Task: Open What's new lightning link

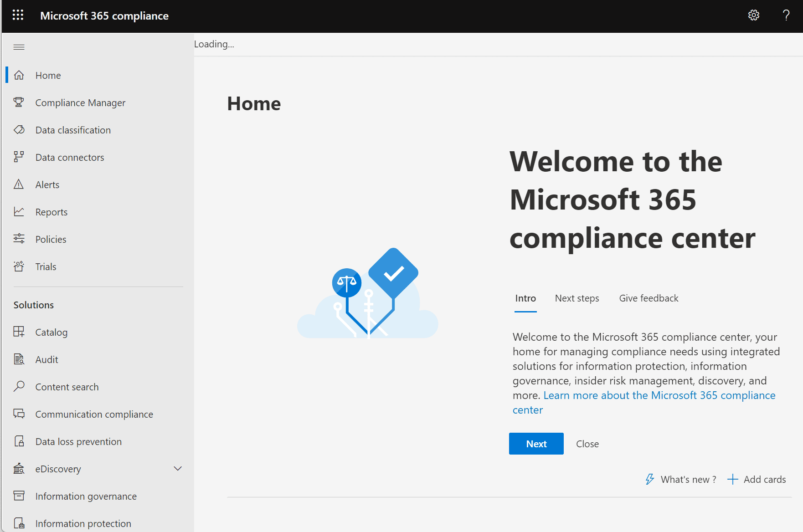Action: click(681, 480)
